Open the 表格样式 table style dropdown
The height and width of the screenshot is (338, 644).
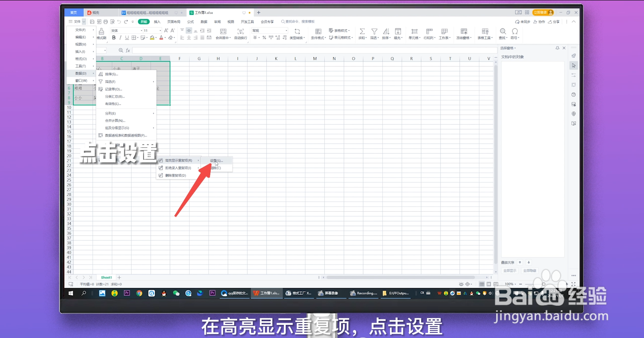coord(339,31)
